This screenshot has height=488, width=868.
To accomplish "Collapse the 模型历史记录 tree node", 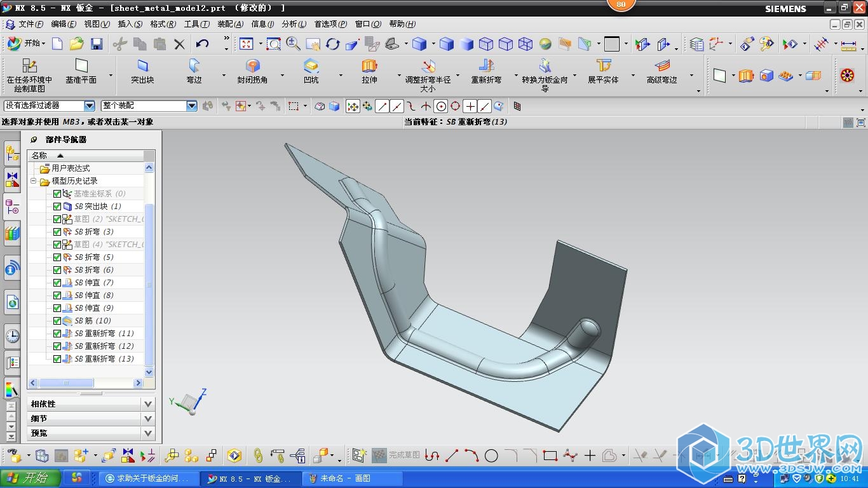I will (34, 181).
